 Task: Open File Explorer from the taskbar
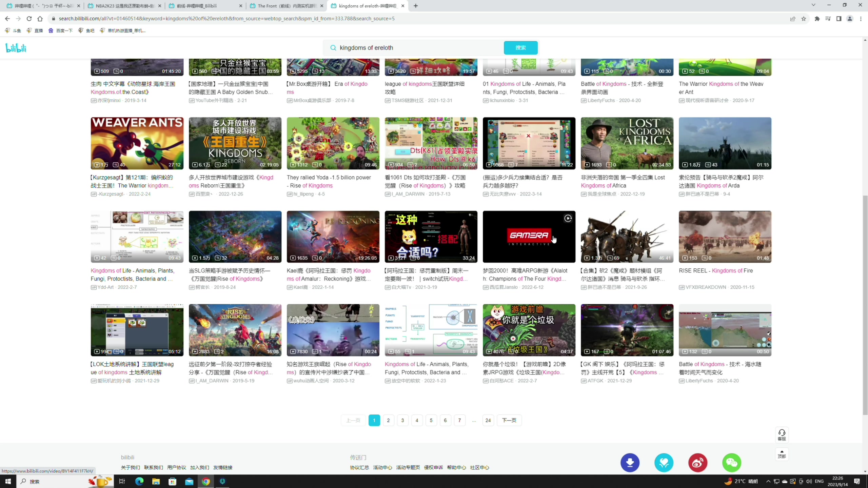click(156, 481)
